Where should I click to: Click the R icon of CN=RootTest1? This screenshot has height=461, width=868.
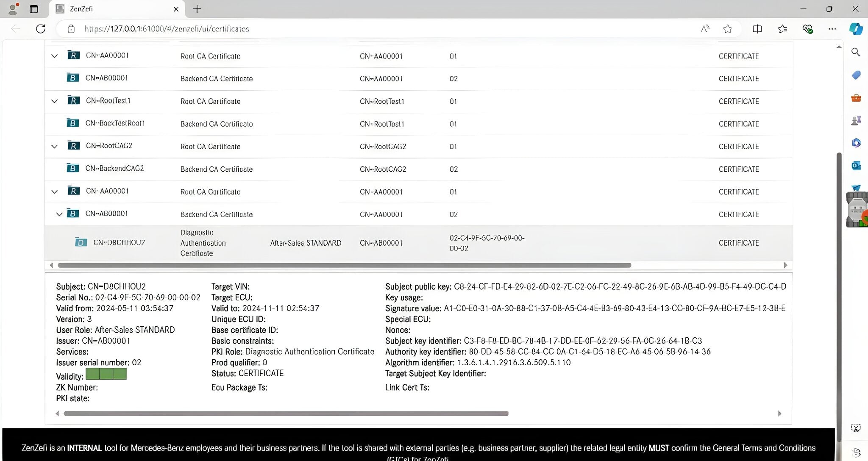[x=73, y=100]
